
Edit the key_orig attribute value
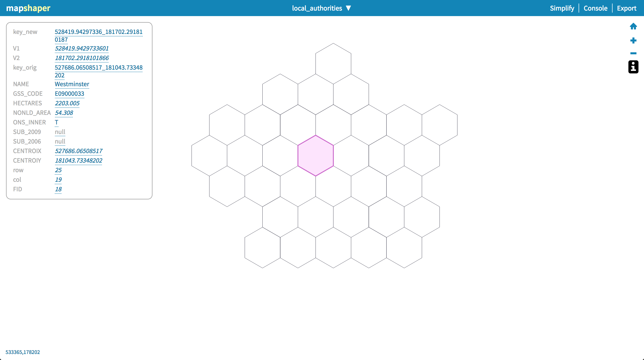(x=99, y=67)
